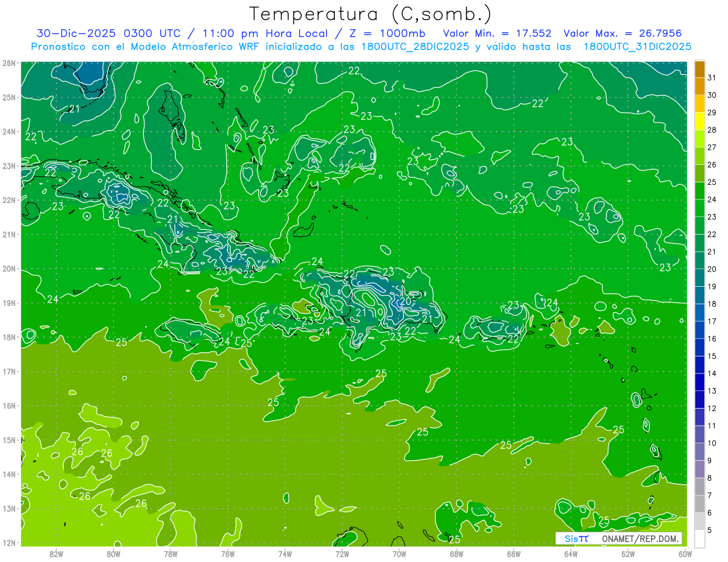Click the 26N latitude axis label
Viewport: 728px width, 562px height.
[8, 63]
